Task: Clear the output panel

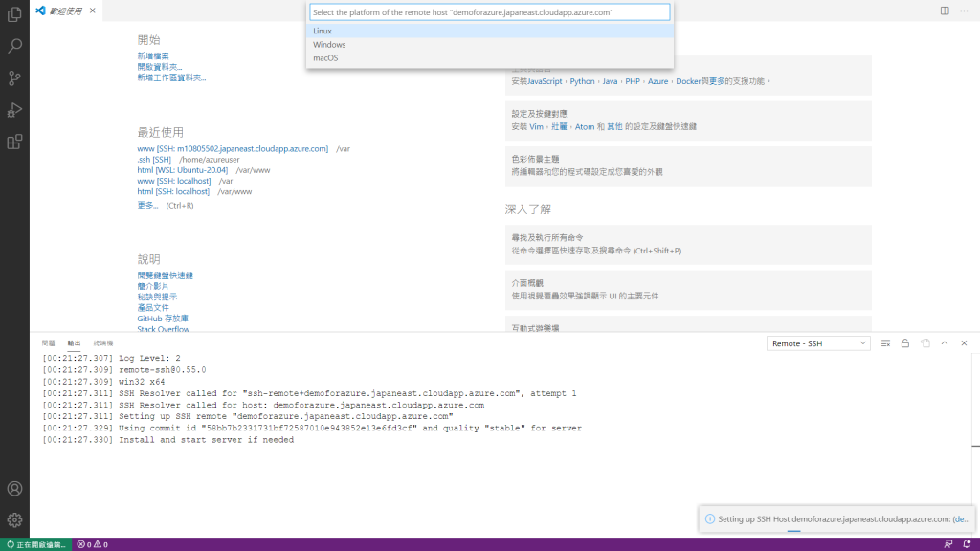Action: [885, 343]
